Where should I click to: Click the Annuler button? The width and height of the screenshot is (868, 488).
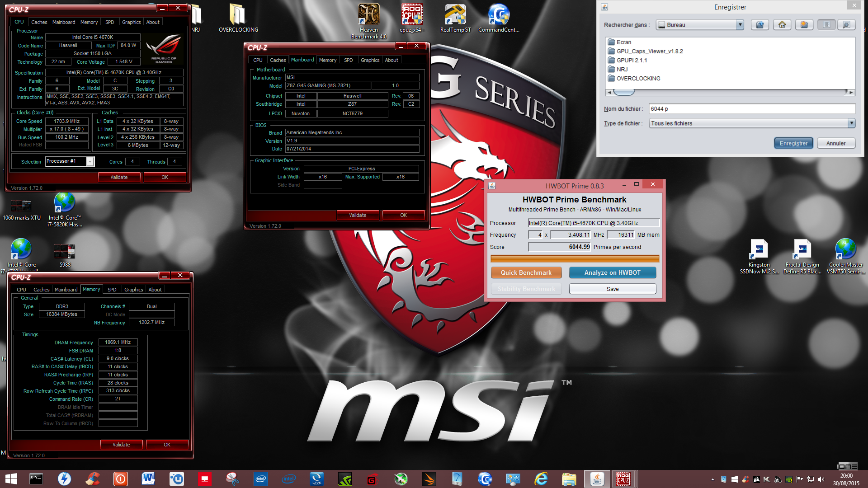tap(836, 143)
